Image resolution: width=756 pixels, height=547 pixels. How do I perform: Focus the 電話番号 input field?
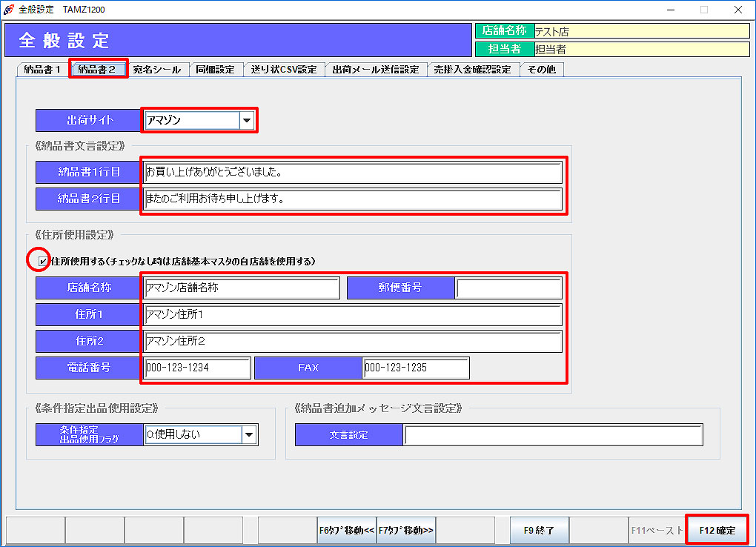pyautogui.click(x=197, y=368)
